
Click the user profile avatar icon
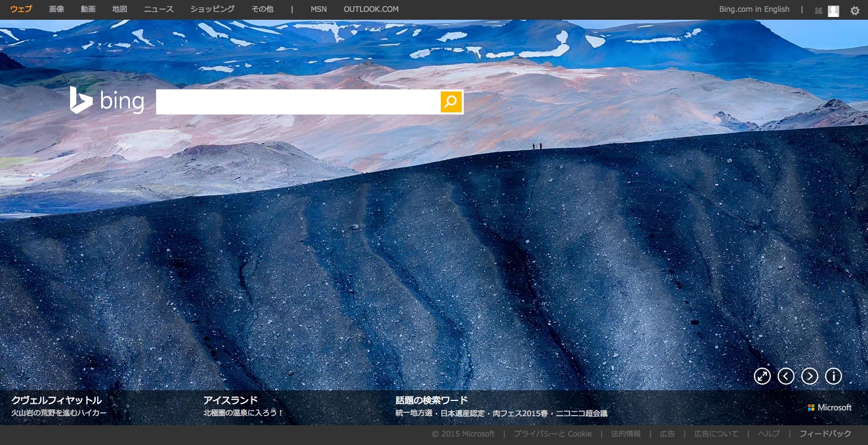coord(834,11)
